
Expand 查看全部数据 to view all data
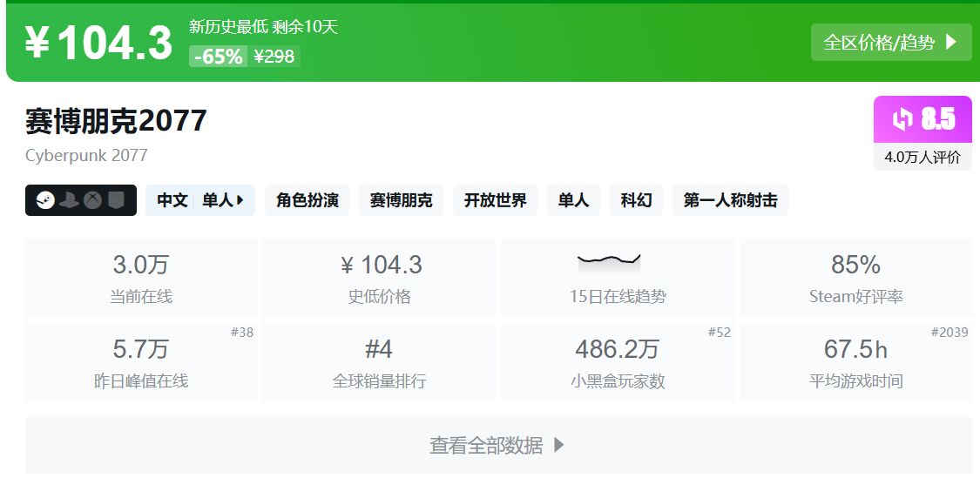(x=498, y=445)
